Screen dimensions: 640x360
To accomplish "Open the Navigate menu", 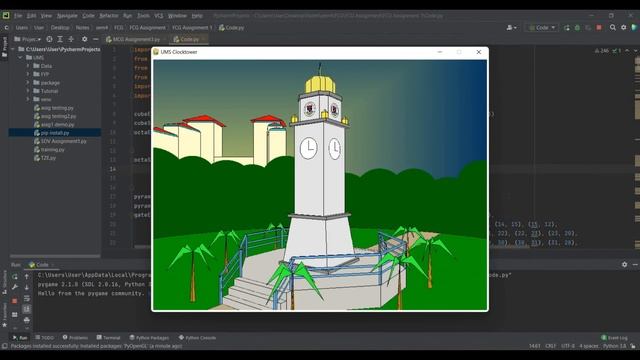I will 67,16.
